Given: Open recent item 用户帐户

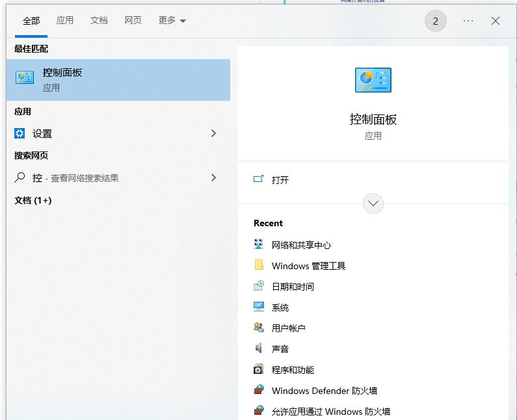Looking at the screenshot, I should pos(288,328).
